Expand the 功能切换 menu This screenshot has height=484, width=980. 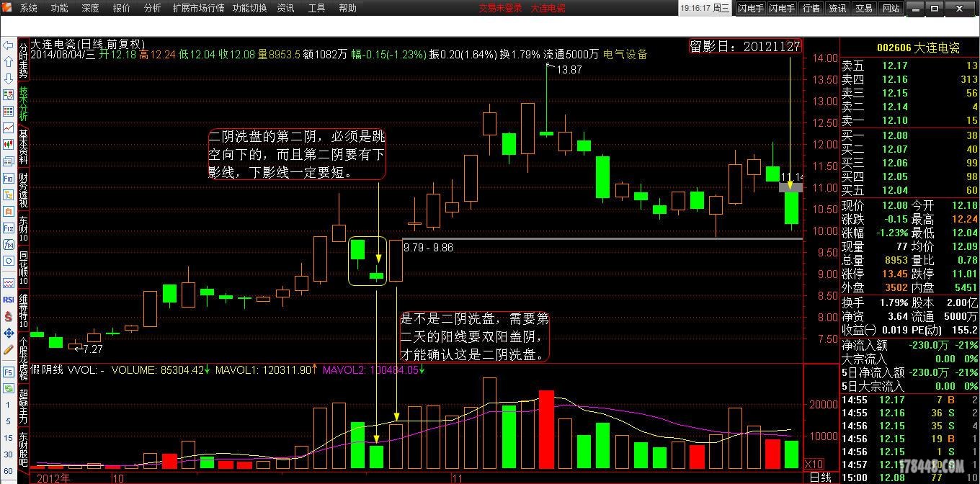click(249, 9)
